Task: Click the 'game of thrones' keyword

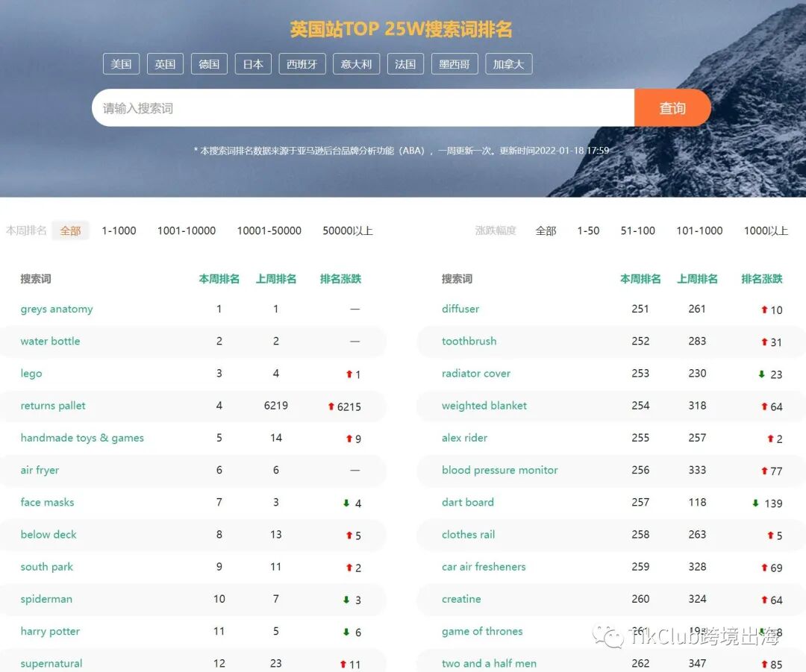Action: [x=482, y=632]
